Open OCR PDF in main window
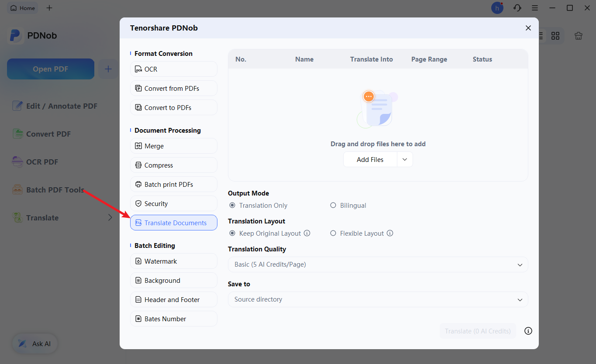 click(35, 162)
